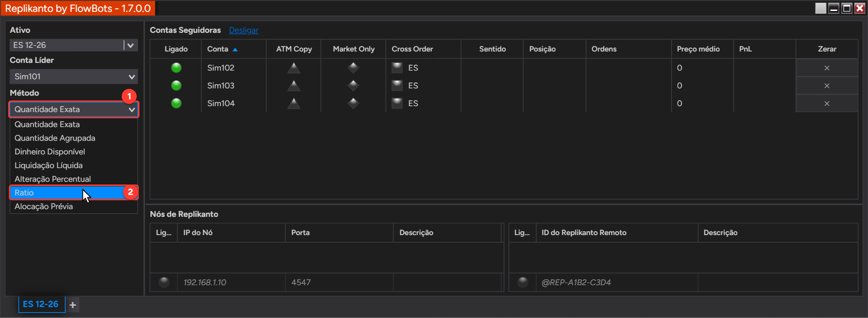868x318 pixels.
Task: Click the Porta column header
Action: pyautogui.click(x=339, y=233)
